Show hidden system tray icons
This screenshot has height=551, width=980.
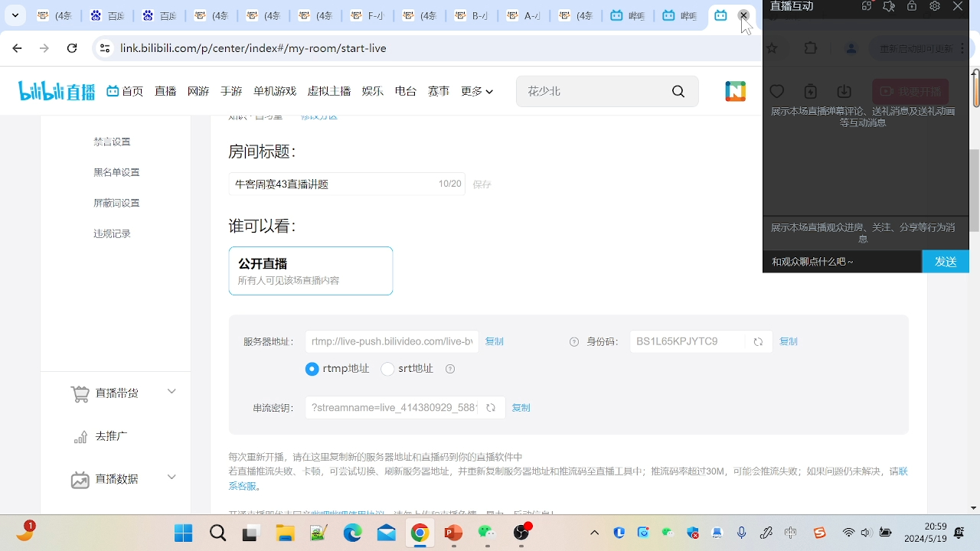coord(594,533)
